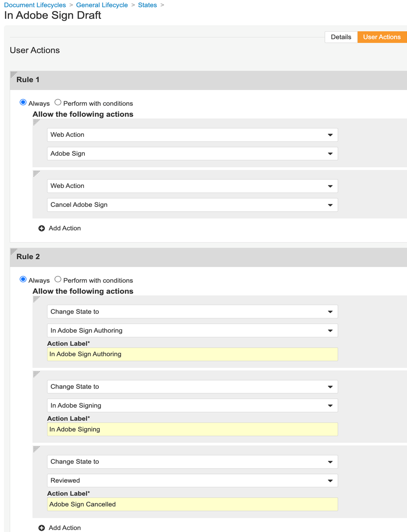Click the Adobe Sign Cancelled label field

[192, 504]
